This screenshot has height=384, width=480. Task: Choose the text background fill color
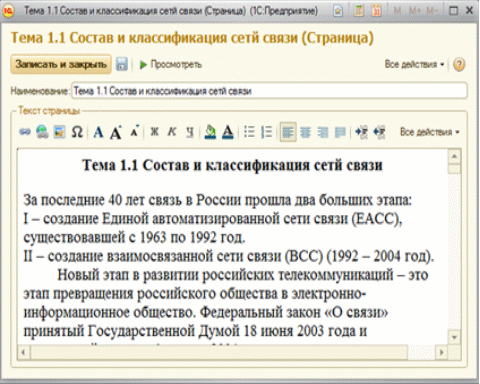point(210,132)
